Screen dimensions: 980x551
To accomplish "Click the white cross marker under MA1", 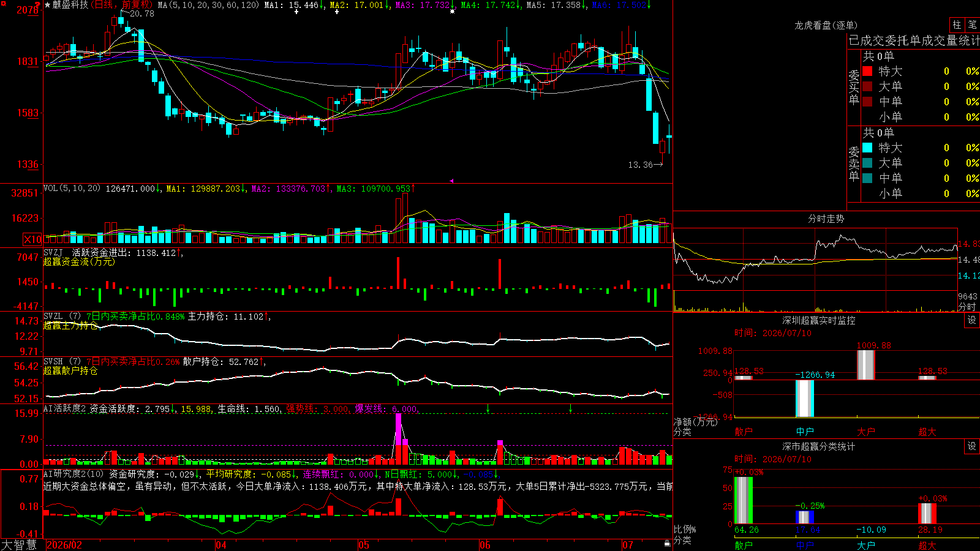I will 296,12.
